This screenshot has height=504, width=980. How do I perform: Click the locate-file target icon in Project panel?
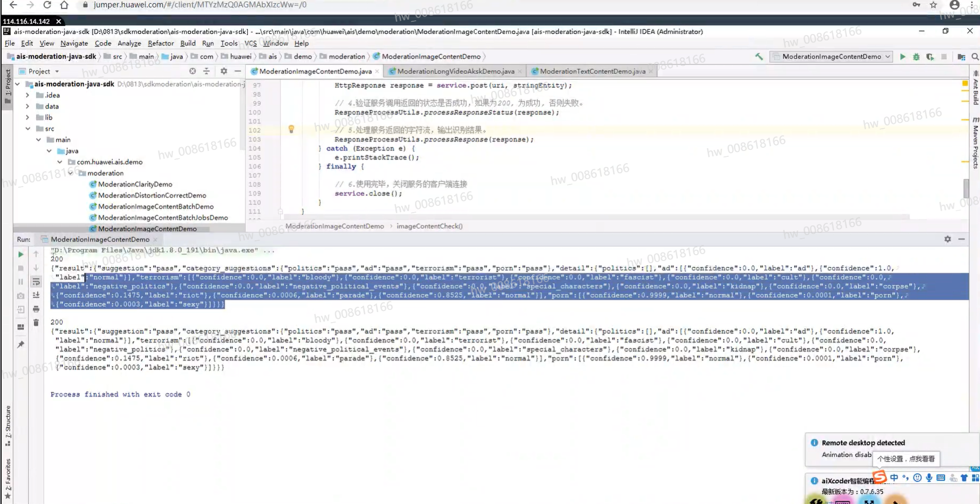[x=193, y=71]
